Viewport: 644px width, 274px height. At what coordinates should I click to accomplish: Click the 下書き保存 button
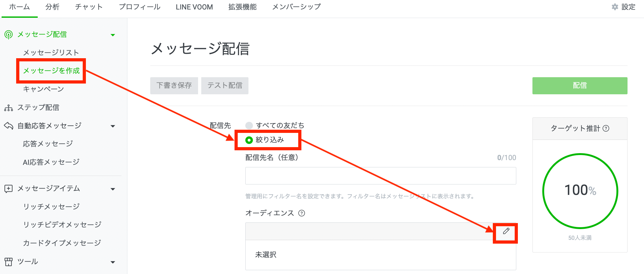coord(174,85)
